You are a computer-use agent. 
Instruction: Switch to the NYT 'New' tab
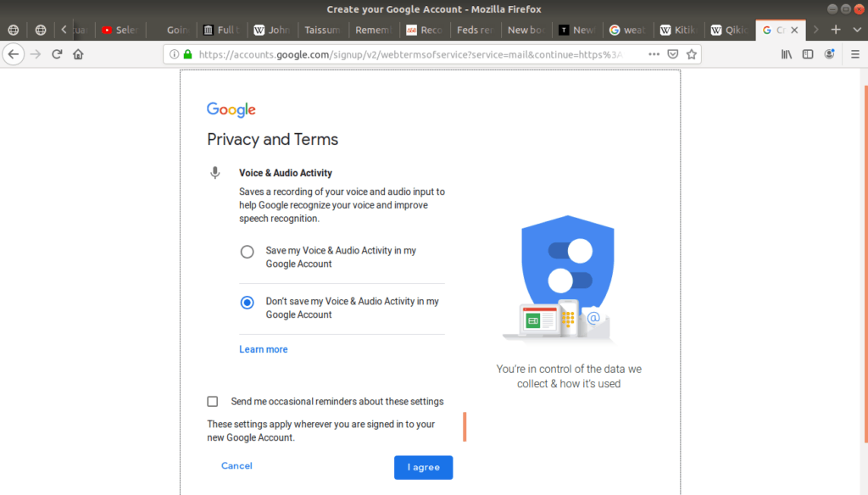576,30
